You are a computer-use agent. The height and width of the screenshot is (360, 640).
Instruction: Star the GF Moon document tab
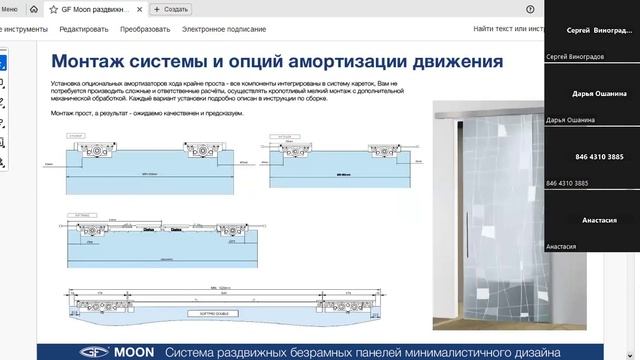click(x=53, y=9)
